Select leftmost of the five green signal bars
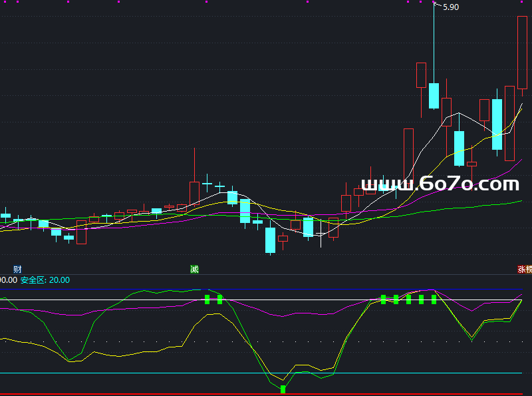The width and height of the screenshot is (532, 396). 383,299
